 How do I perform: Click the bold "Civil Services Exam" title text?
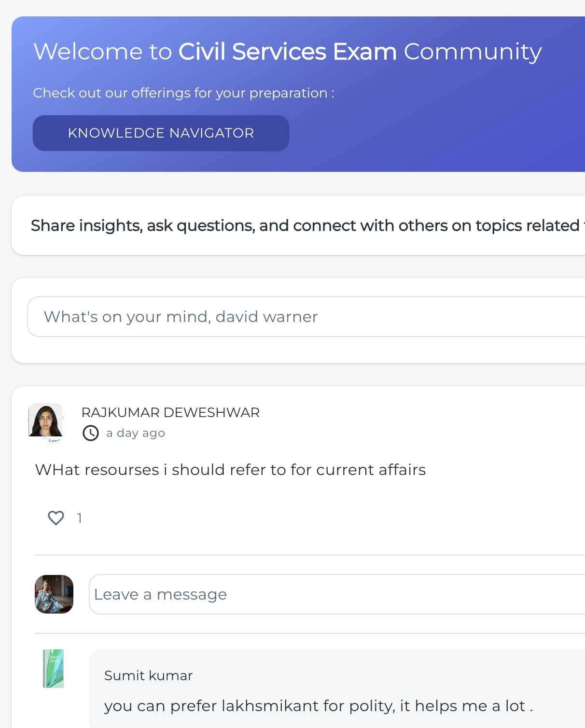287,52
